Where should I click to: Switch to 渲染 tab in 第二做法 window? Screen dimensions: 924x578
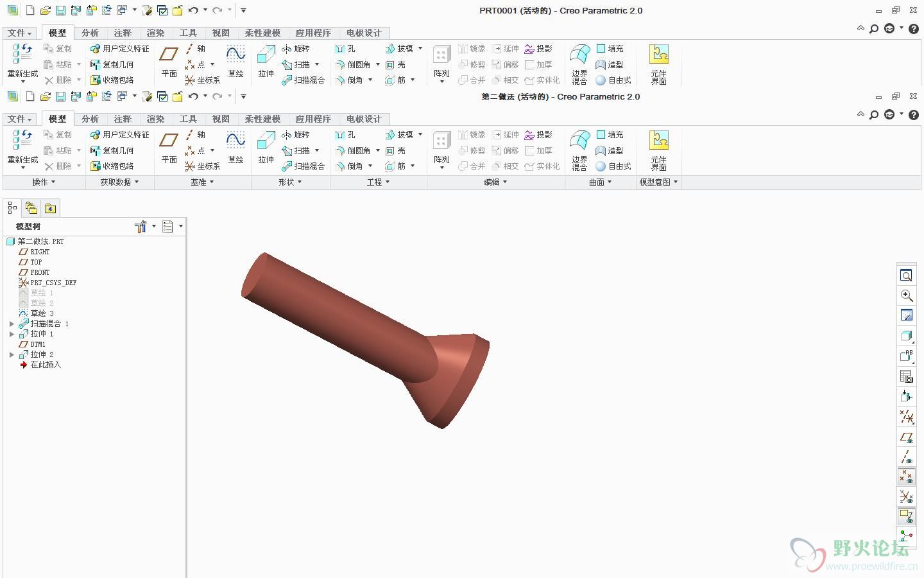click(155, 119)
